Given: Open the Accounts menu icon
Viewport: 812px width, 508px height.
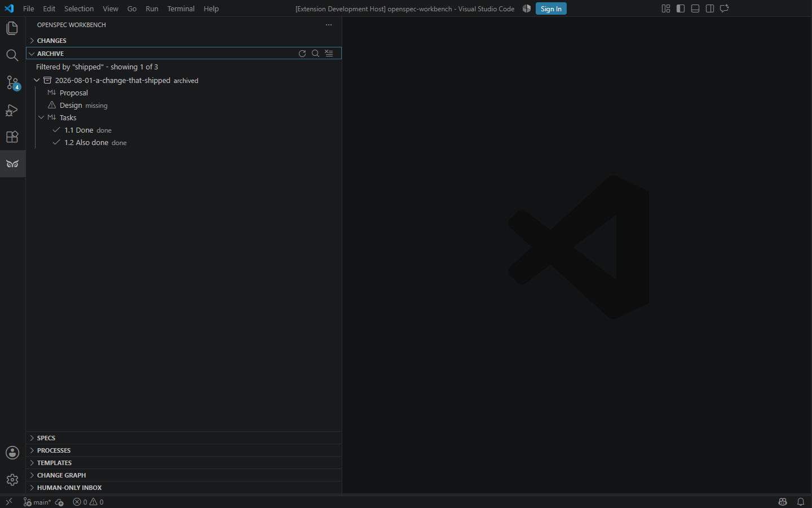Looking at the screenshot, I should point(12,453).
